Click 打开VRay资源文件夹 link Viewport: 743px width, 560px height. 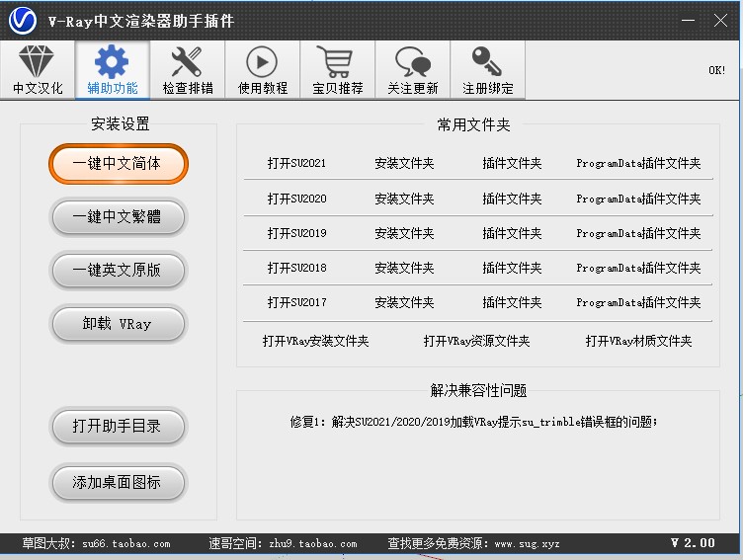click(476, 341)
